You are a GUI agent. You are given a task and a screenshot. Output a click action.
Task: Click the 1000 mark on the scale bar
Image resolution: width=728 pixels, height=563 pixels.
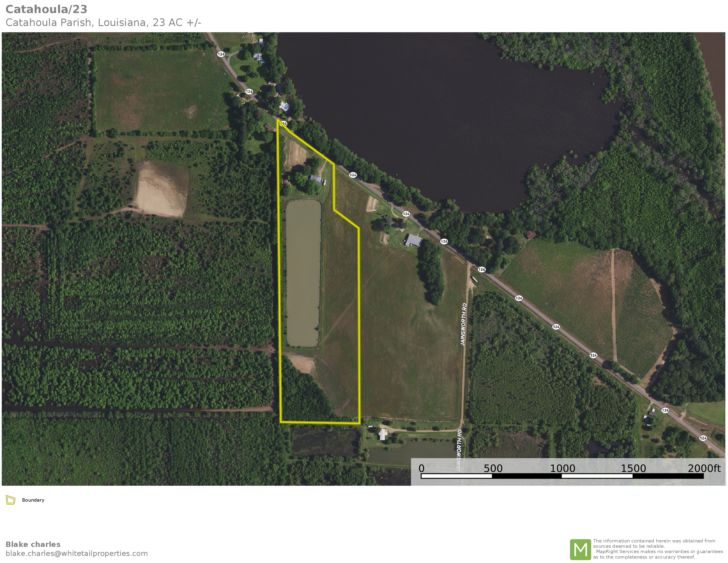pos(562,468)
